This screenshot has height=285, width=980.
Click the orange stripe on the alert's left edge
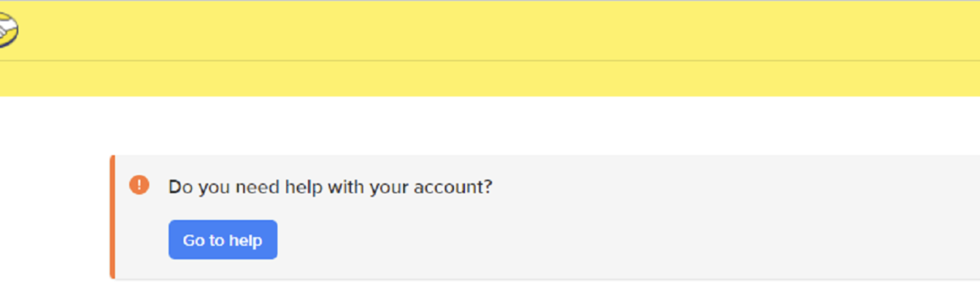coord(112,217)
